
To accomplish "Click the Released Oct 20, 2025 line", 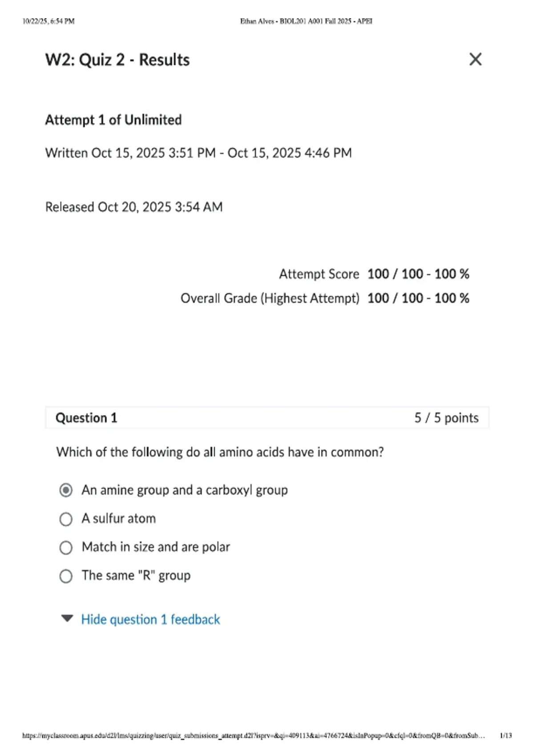I will [x=134, y=207].
